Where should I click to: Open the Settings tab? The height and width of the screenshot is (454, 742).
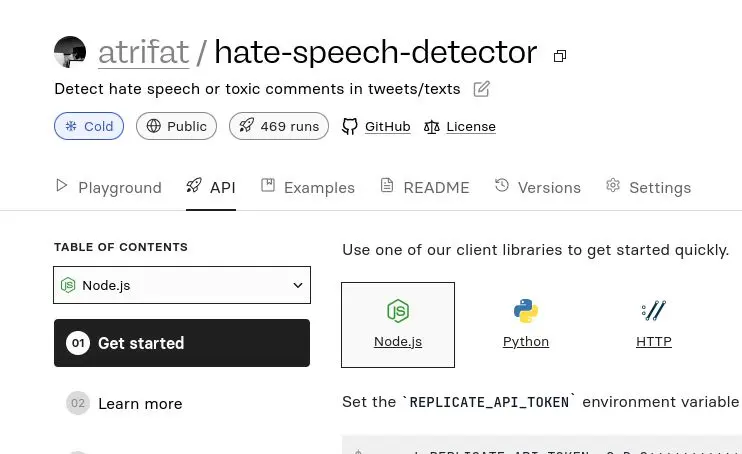coord(648,187)
